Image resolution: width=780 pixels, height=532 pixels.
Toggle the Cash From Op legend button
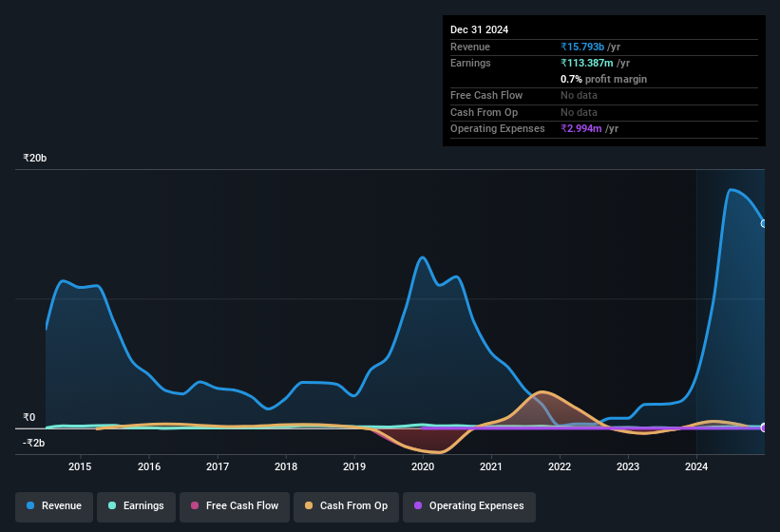346,506
